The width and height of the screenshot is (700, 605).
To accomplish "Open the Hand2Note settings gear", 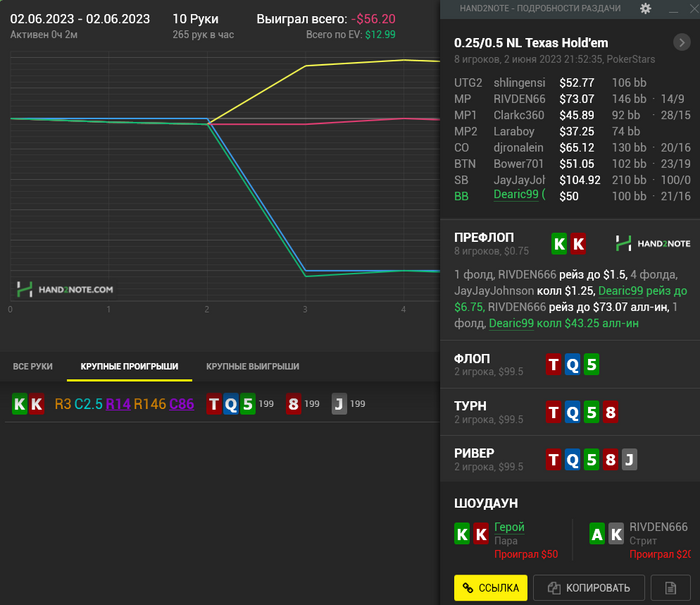I will click(x=645, y=8).
